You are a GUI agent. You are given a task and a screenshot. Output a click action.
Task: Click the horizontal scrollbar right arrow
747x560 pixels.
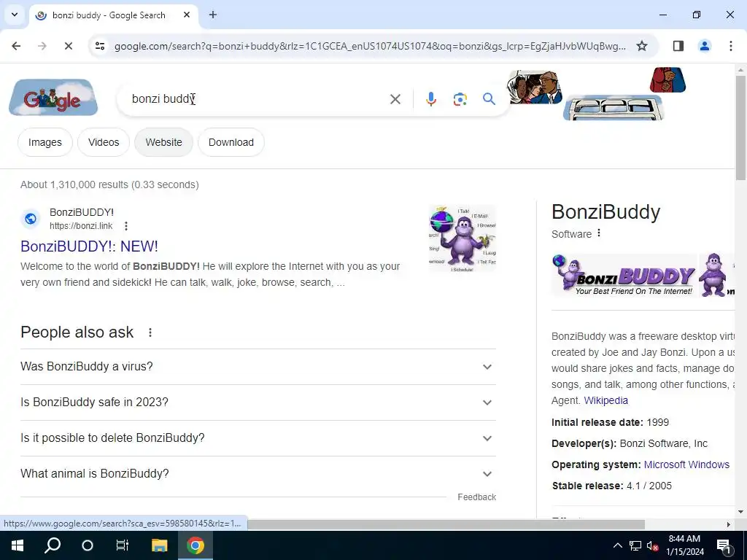click(728, 524)
